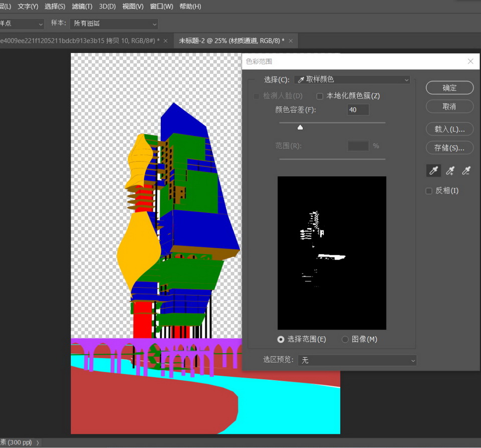Choose the 选择范围 radio button
The image size is (481, 448).
point(281,339)
